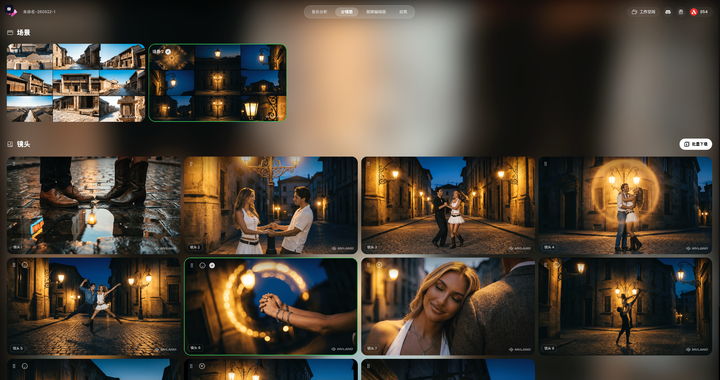Select the 分镜图 tab
The width and height of the screenshot is (720, 380).
(x=347, y=12)
